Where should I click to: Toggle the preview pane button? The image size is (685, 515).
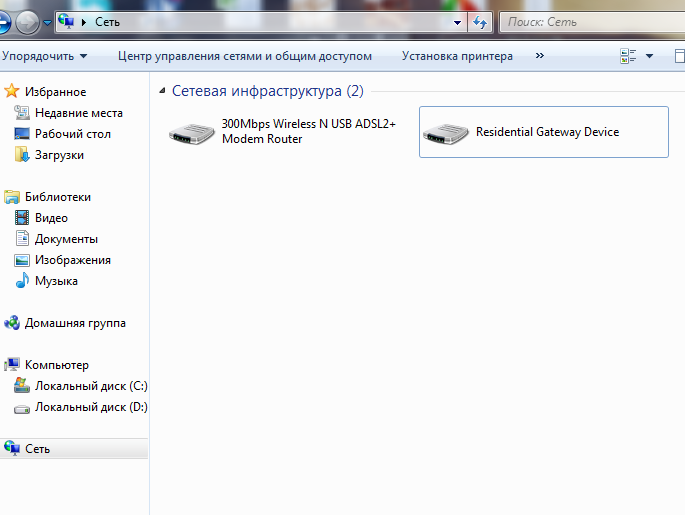coord(680,56)
